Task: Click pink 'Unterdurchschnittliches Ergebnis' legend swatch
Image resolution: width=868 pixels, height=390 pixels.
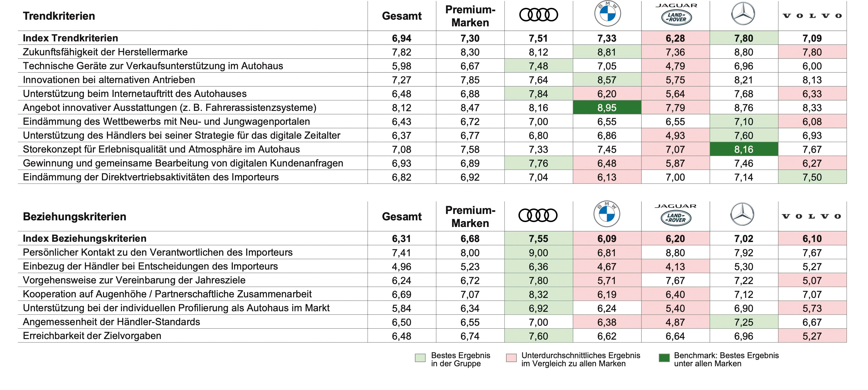Action: 511,358
